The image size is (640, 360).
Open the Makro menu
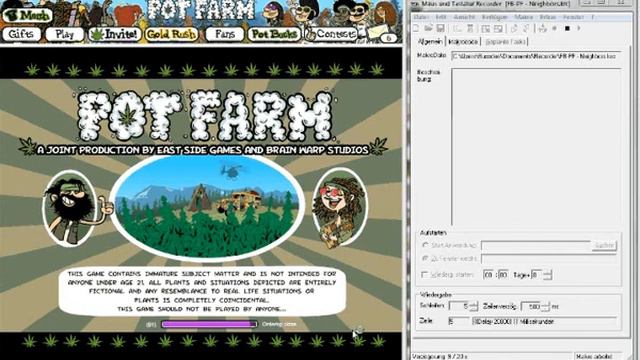[x=523, y=17]
